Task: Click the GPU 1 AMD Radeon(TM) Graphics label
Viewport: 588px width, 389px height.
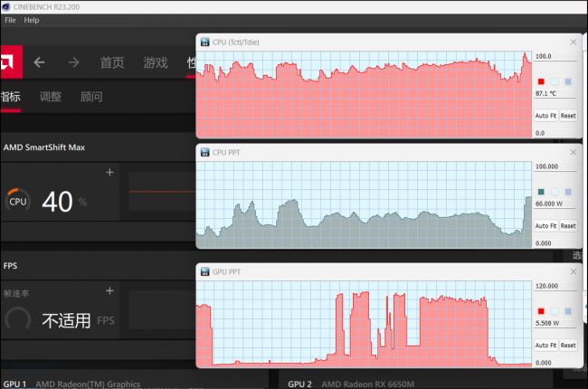Action: tap(71, 384)
